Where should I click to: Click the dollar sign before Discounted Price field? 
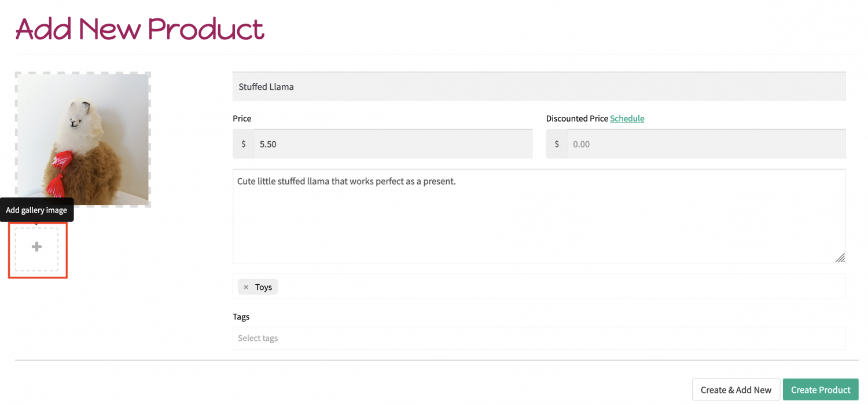click(557, 144)
